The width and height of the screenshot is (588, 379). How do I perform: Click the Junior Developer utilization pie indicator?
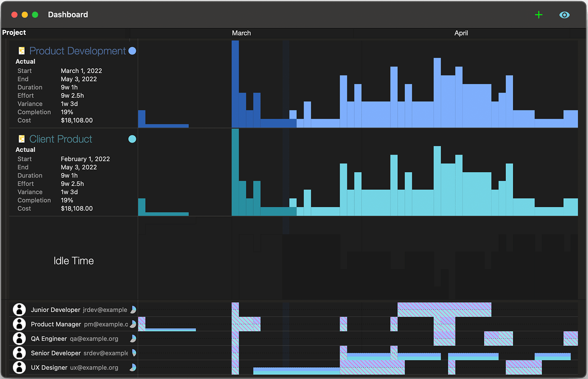click(x=133, y=310)
